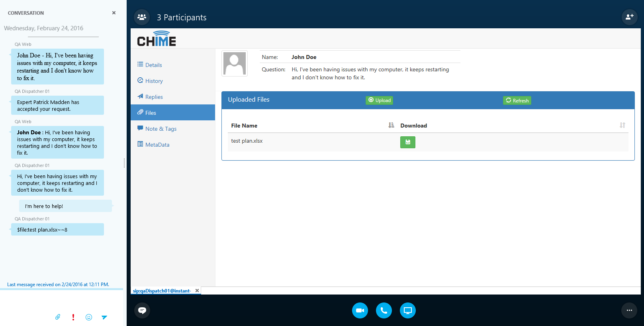Open the emoticon picker

coord(89,317)
